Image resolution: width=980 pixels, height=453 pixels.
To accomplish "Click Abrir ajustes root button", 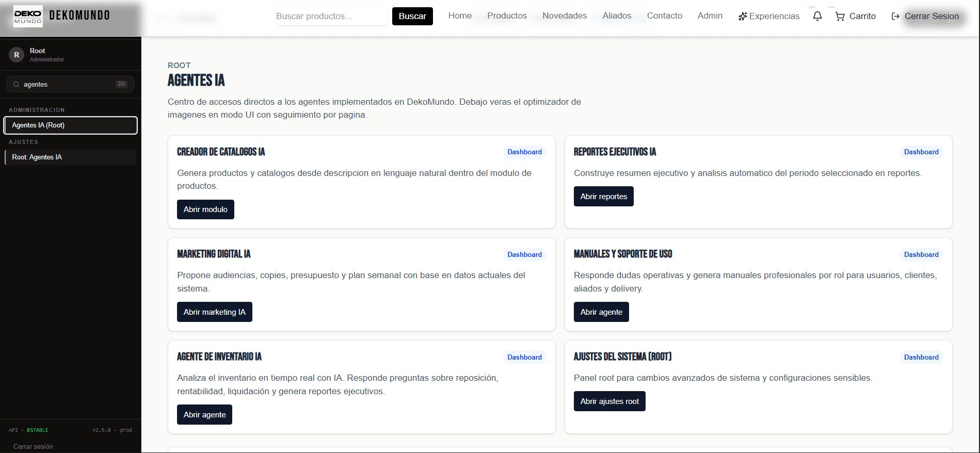I will (609, 401).
